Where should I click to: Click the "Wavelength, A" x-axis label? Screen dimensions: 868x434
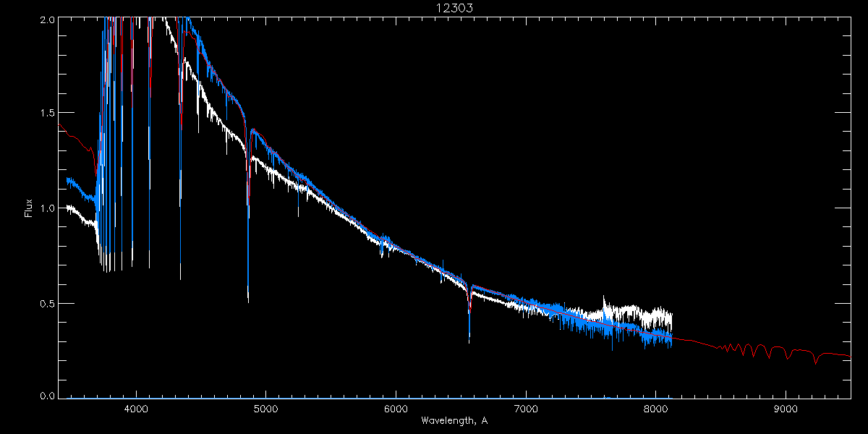coord(454,420)
